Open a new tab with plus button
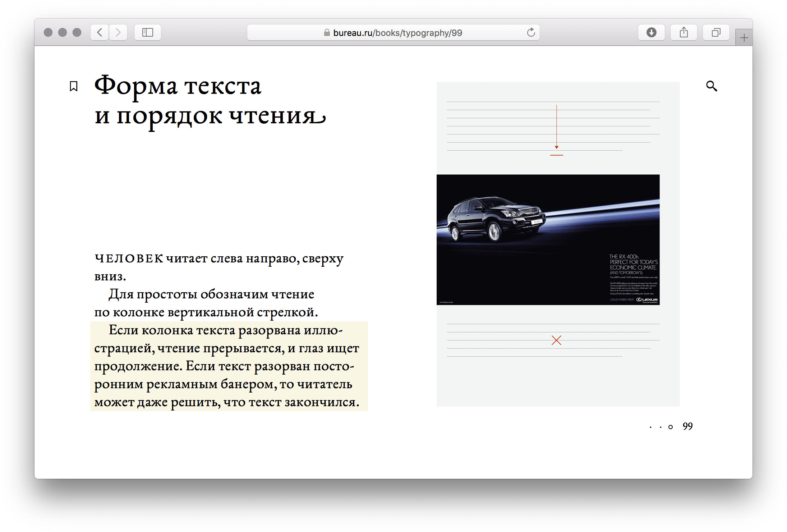Screen dimensions: 787x532 coord(744,38)
